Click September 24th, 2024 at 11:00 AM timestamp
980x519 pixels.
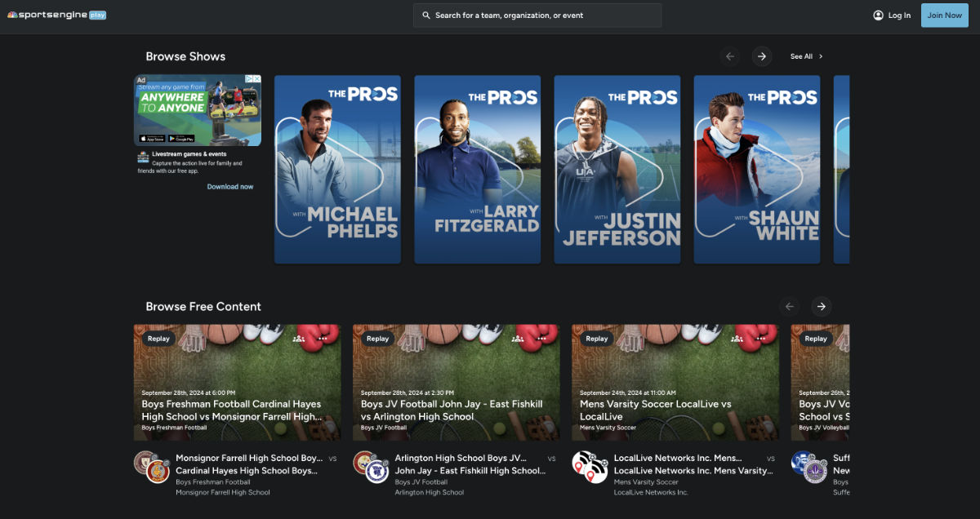(x=628, y=393)
